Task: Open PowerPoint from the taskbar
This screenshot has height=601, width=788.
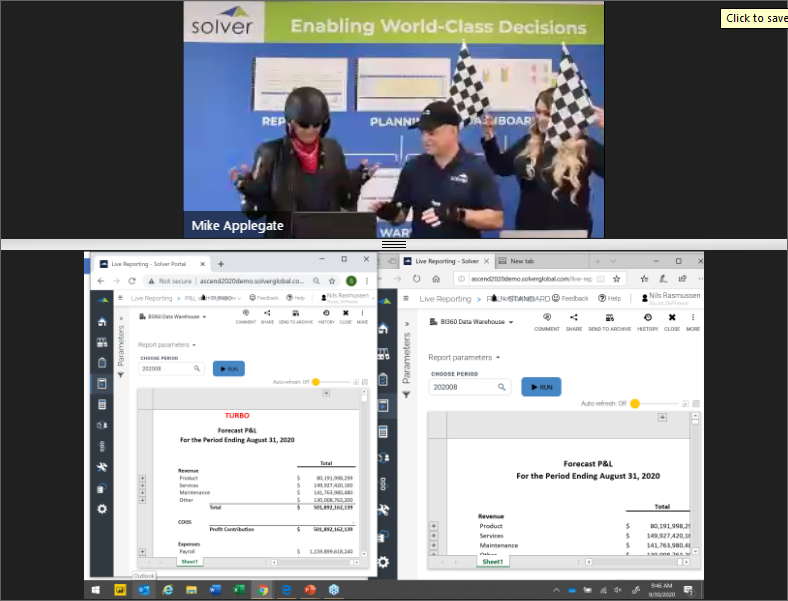Action: pos(310,590)
